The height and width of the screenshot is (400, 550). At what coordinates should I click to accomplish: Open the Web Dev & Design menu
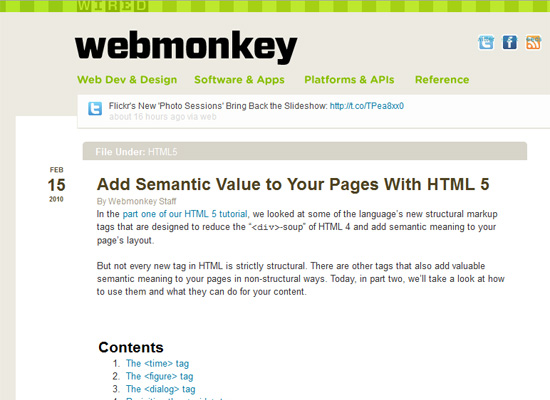[x=127, y=80]
